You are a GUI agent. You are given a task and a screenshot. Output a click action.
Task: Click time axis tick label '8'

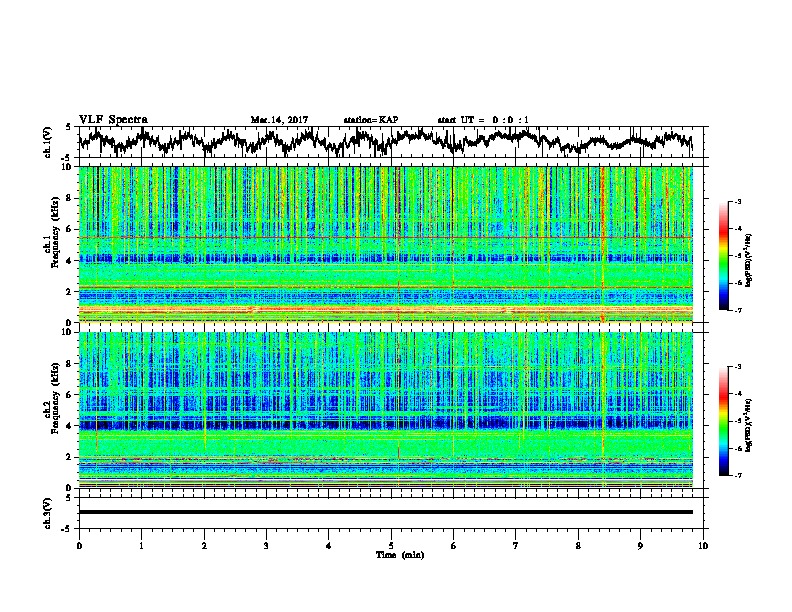click(x=578, y=546)
